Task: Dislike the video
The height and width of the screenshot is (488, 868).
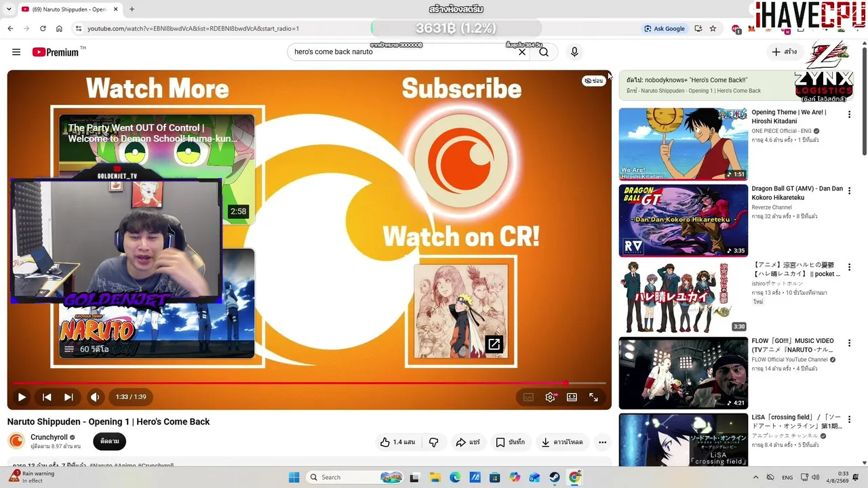Action: [x=433, y=442]
